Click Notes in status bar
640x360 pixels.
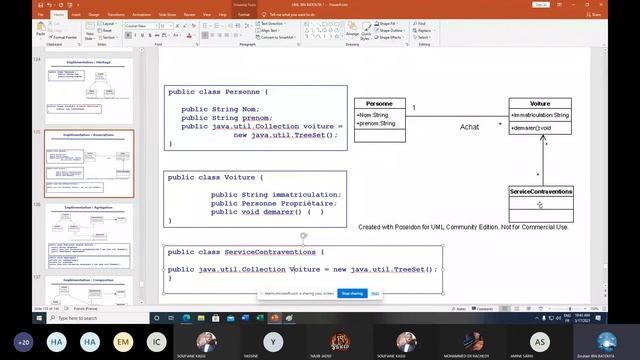459,309
